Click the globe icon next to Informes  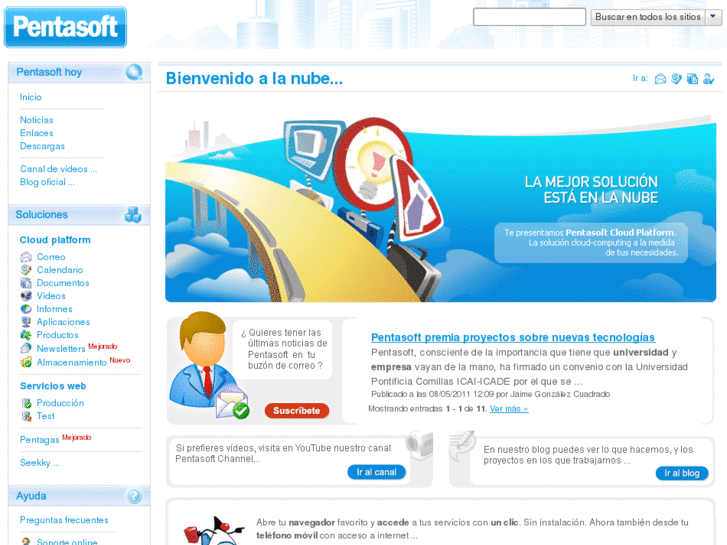[x=26, y=309]
